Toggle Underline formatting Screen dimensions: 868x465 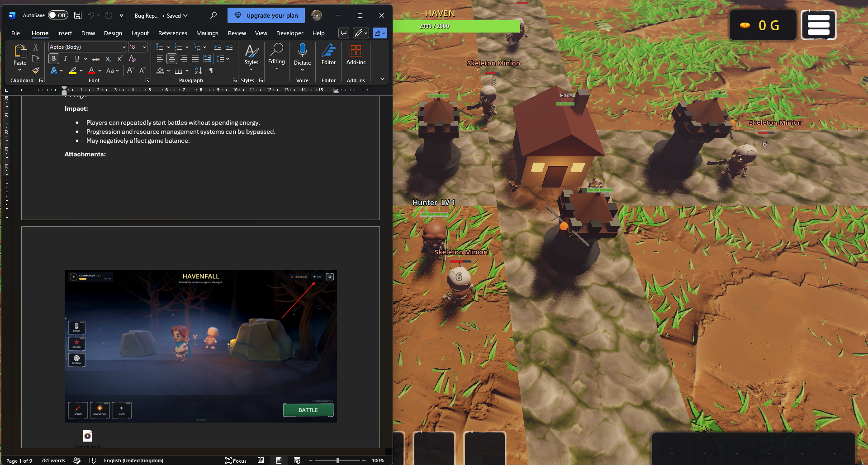[x=77, y=59]
